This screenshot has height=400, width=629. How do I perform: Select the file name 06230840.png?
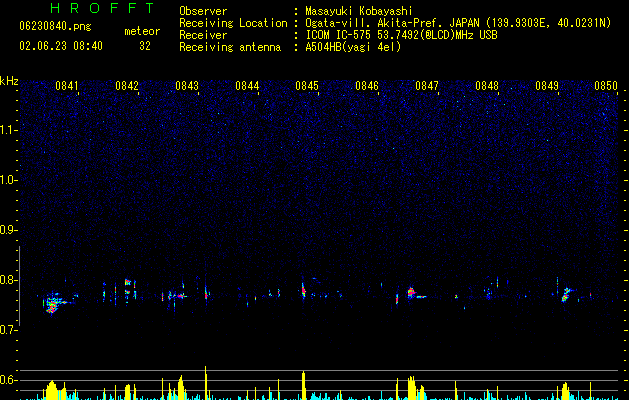point(55,27)
